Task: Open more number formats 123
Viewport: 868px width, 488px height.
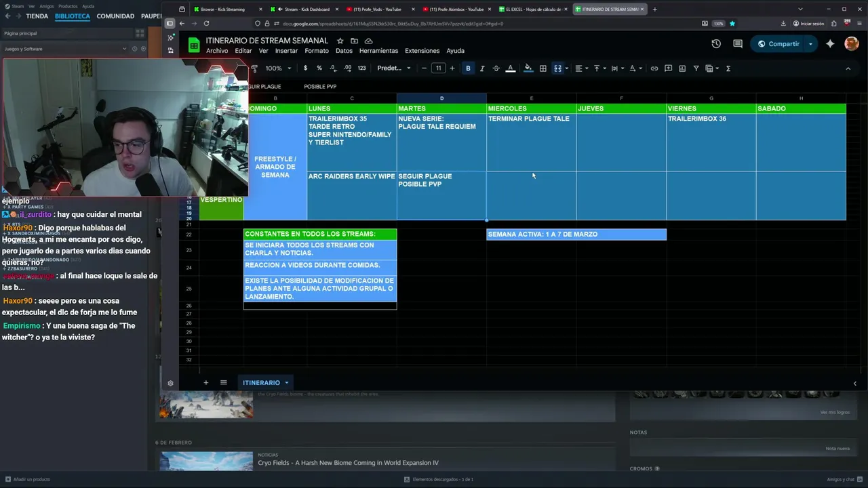Action: tap(361, 68)
